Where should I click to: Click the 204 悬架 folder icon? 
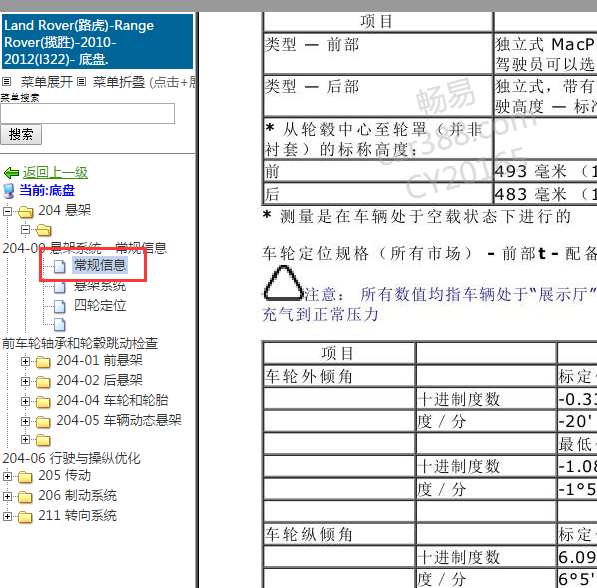click(26, 212)
